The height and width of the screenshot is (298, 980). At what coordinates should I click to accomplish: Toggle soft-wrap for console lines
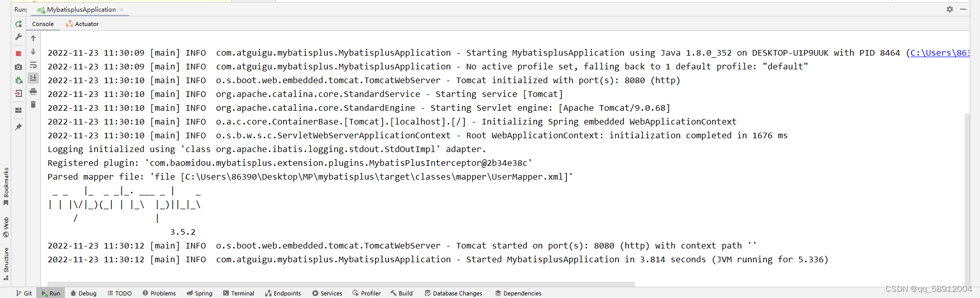pos(33,65)
